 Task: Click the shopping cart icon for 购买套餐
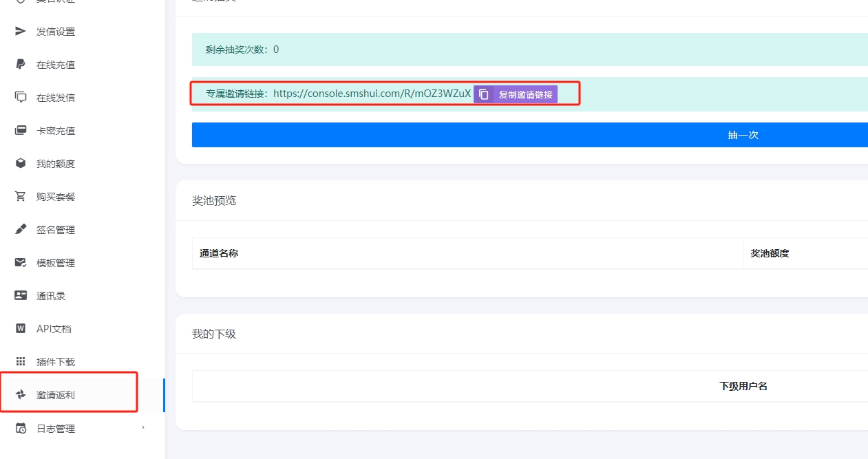point(21,196)
